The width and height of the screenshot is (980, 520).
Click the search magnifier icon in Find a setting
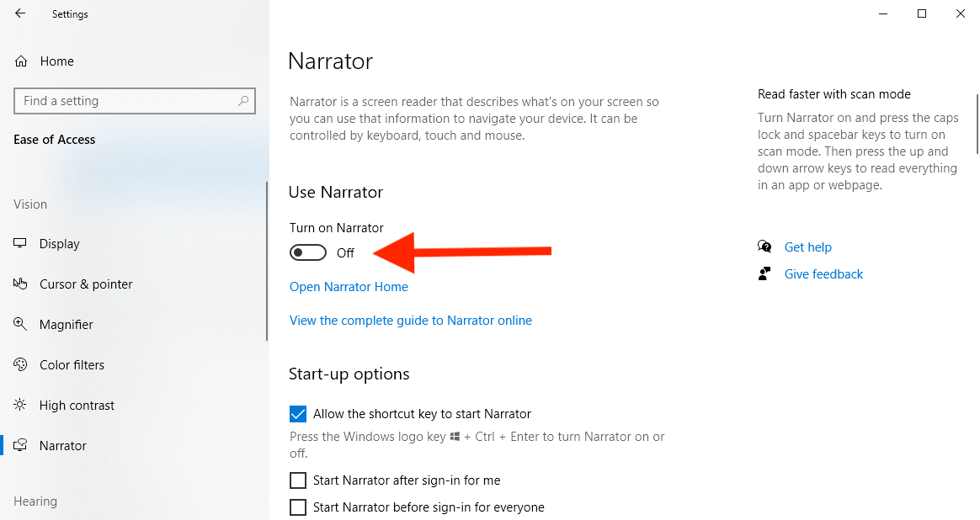tap(243, 101)
